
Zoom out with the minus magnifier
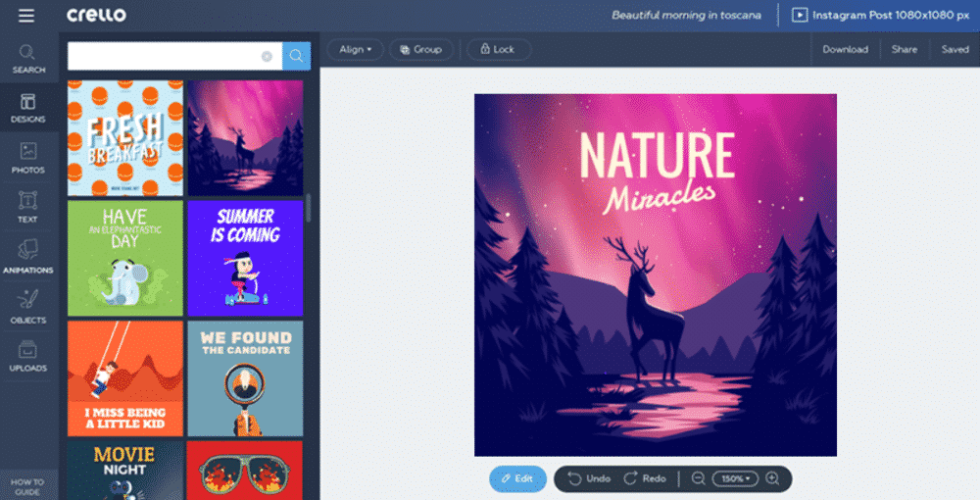(x=698, y=478)
